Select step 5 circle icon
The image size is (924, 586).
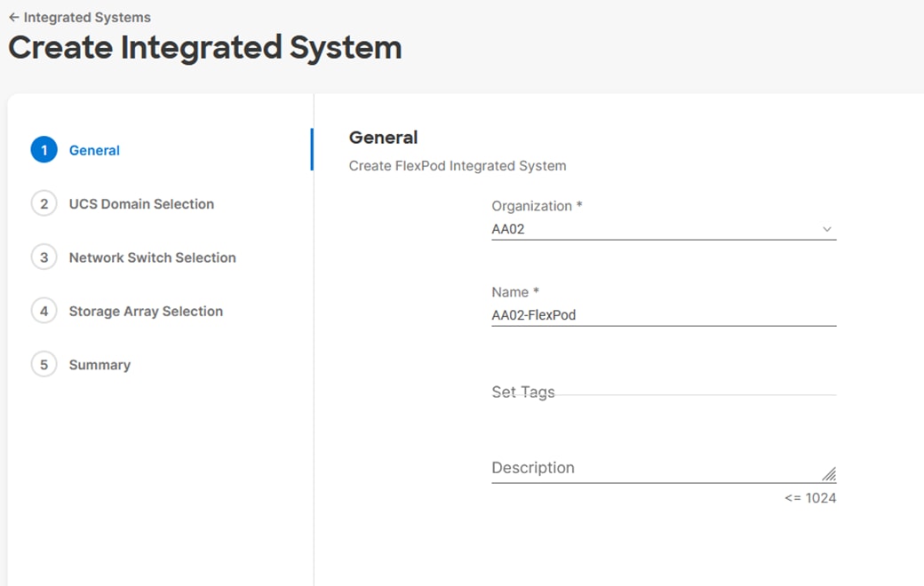point(44,365)
